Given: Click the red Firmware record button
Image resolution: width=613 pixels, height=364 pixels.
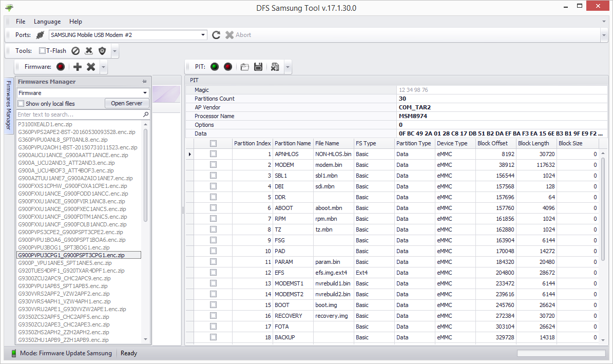Looking at the screenshot, I should pos(61,67).
